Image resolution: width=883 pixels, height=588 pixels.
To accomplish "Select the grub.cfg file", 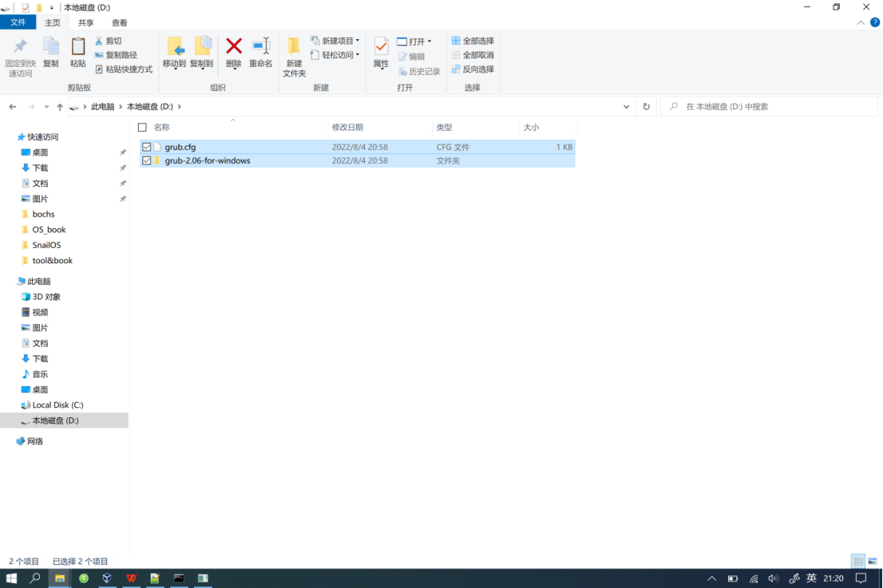I will (357, 147).
